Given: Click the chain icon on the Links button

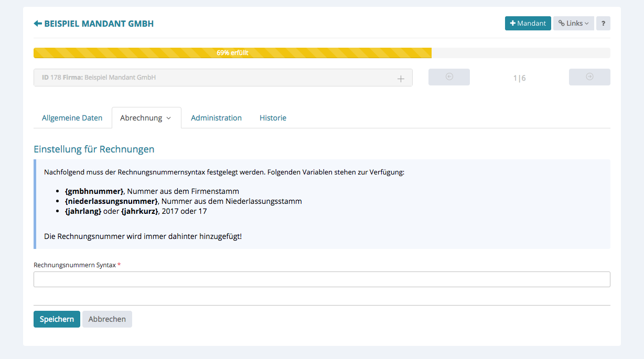Looking at the screenshot, I should [561, 24].
